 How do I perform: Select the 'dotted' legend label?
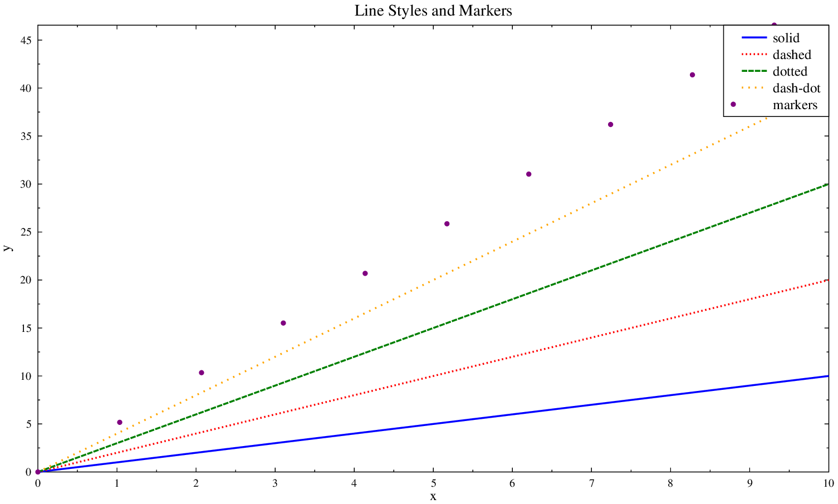point(790,71)
